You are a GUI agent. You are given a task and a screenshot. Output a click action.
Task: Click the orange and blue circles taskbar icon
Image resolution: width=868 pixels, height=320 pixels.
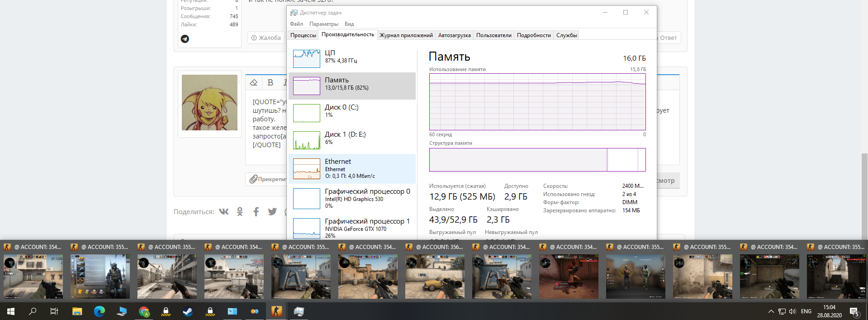tap(254, 311)
